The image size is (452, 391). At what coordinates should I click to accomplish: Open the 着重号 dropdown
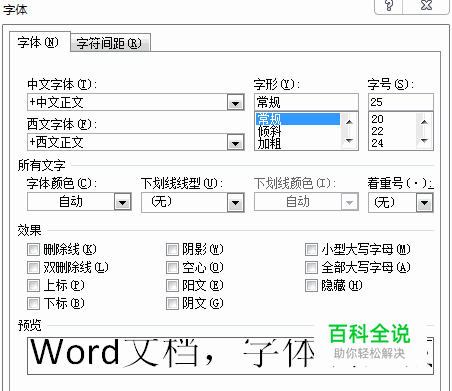424,203
